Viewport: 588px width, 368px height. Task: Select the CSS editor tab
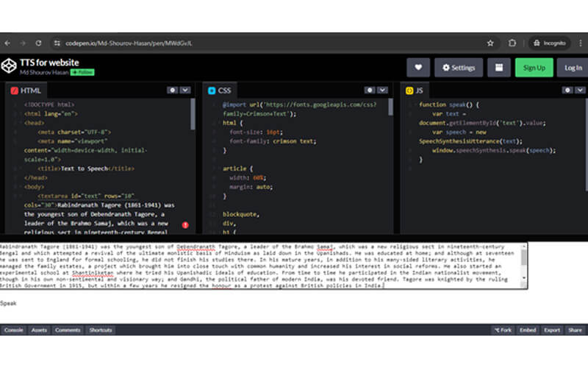coord(220,91)
